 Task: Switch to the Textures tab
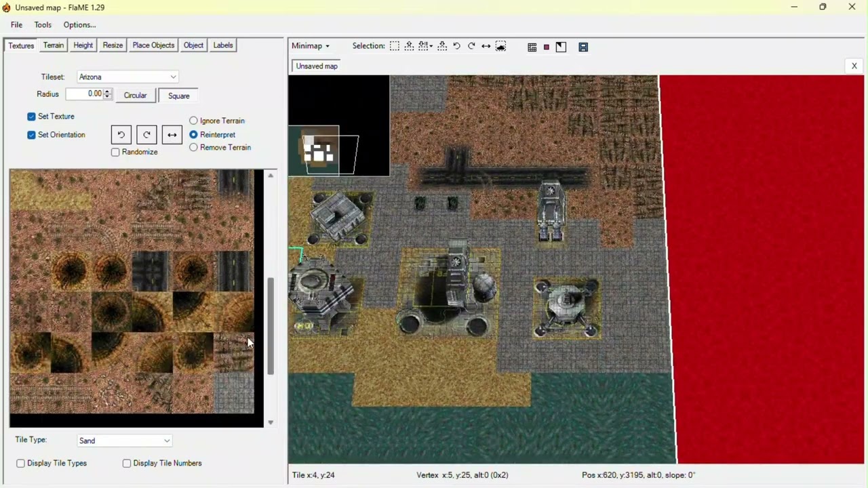21,45
